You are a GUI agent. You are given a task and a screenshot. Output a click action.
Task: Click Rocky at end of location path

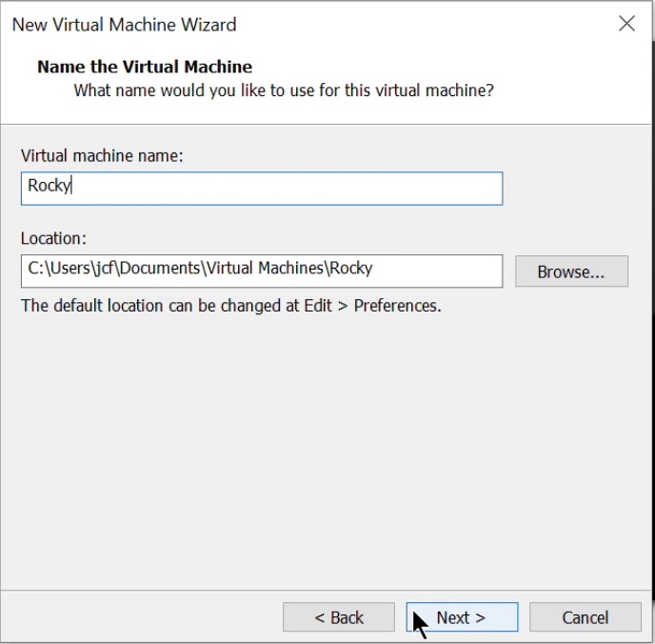[x=350, y=269]
